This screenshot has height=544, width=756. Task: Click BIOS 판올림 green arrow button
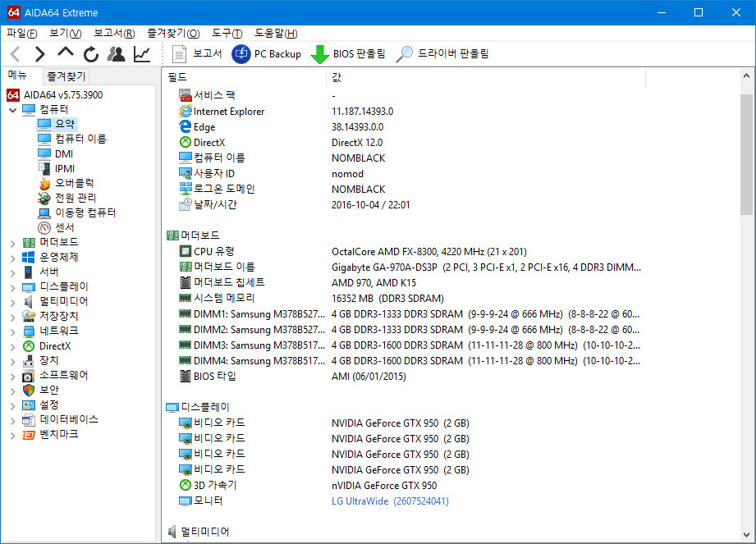347,54
